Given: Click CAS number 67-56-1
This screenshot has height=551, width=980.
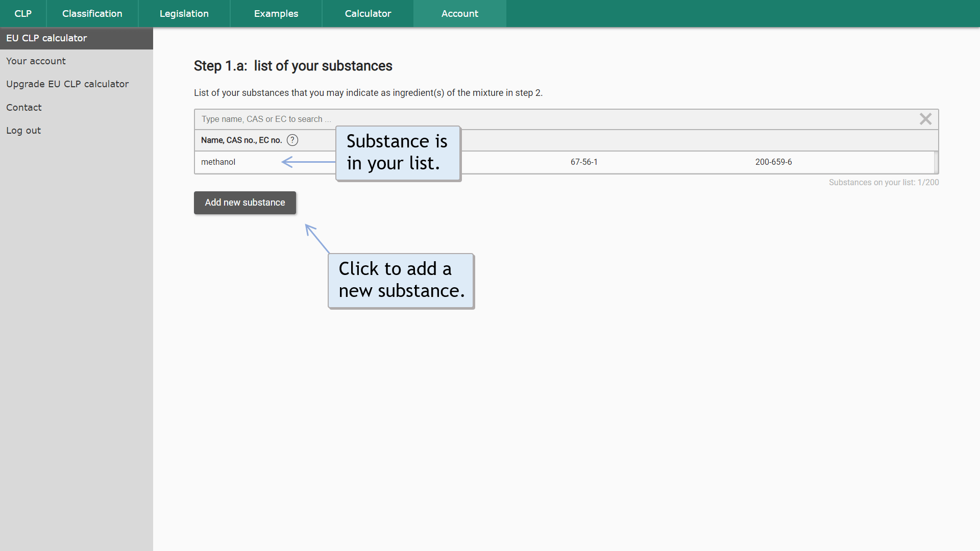Looking at the screenshot, I should (584, 162).
